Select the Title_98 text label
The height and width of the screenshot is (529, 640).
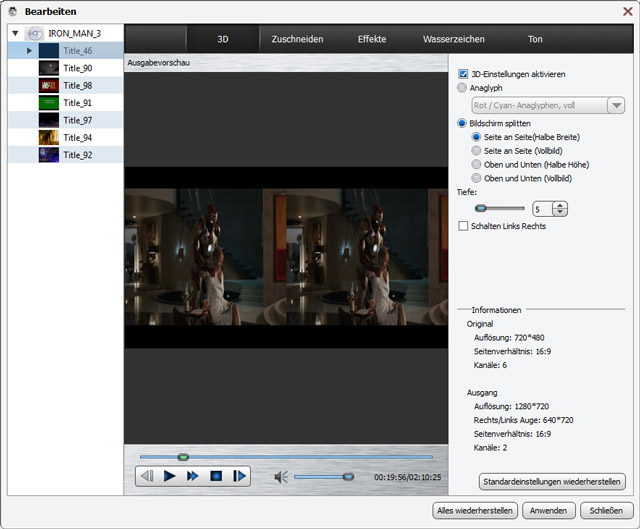click(x=78, y=85)
